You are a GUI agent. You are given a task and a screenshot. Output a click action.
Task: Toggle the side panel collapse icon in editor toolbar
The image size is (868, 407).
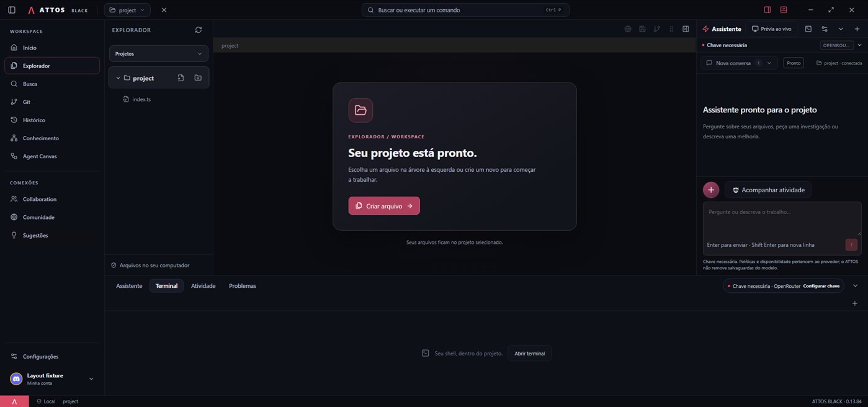click(x=686, y=29)
